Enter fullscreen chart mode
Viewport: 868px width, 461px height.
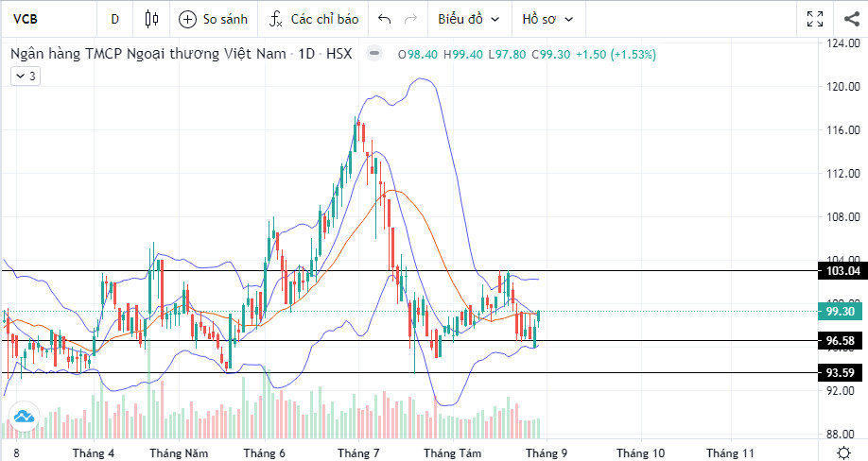(814, 19)
